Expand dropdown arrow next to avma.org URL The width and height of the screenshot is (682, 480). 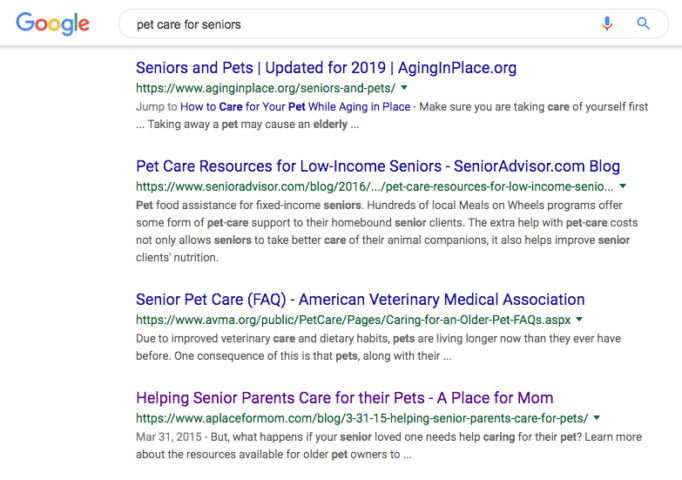coord(579,320)
